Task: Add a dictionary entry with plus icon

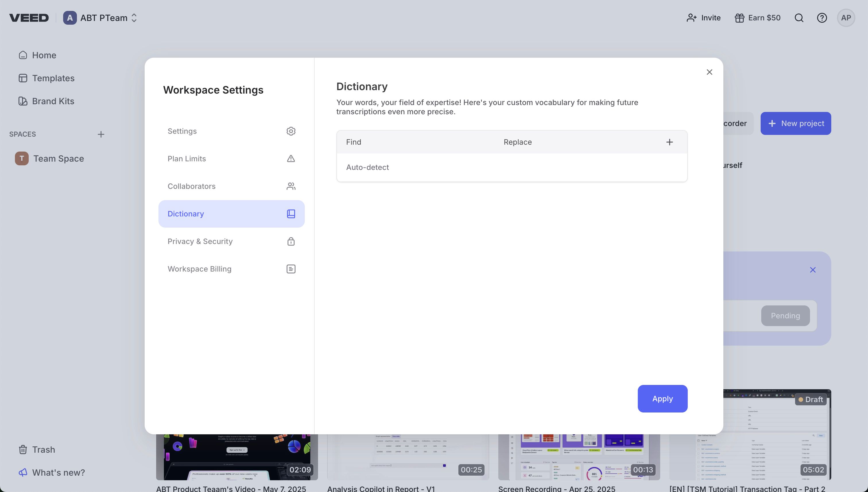Action: click(670, 142)
